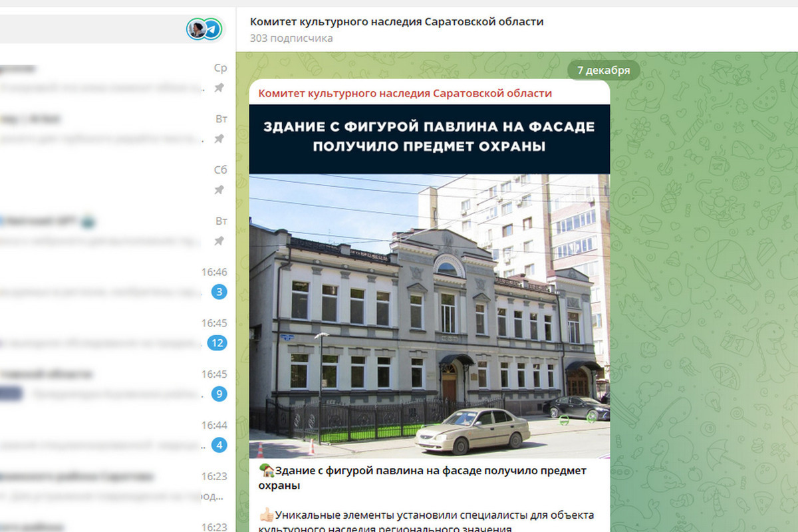Click the "Ср" day label in the chat list
Viewport: 798px width, 532px height.
220,68
